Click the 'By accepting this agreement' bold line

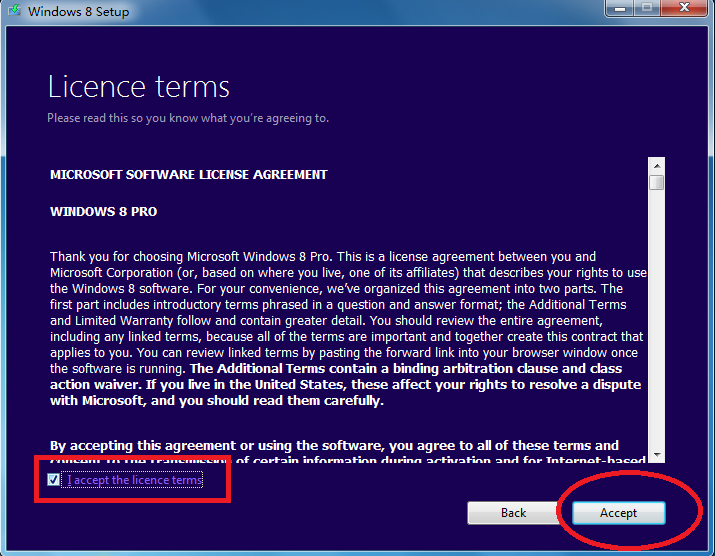(334, 446)
